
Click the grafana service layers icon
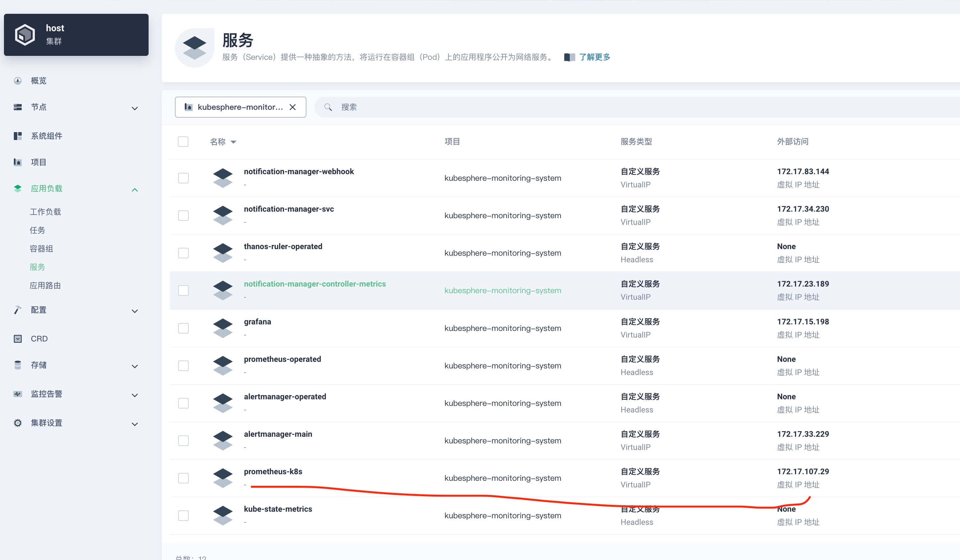tap(223, 328)
